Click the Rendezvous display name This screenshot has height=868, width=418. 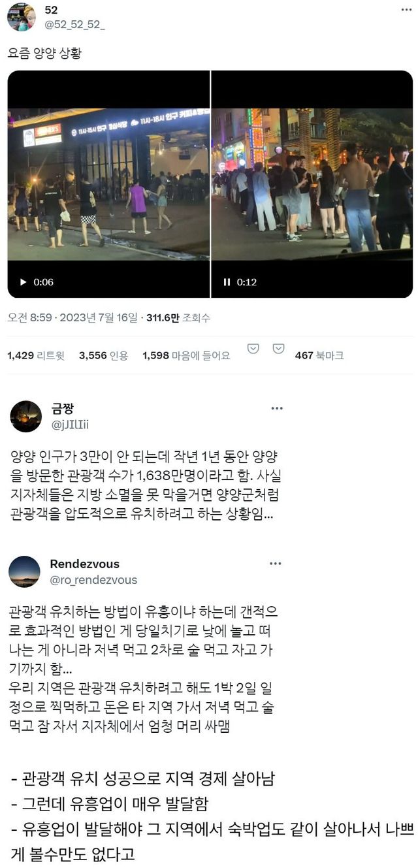point(85,564)
